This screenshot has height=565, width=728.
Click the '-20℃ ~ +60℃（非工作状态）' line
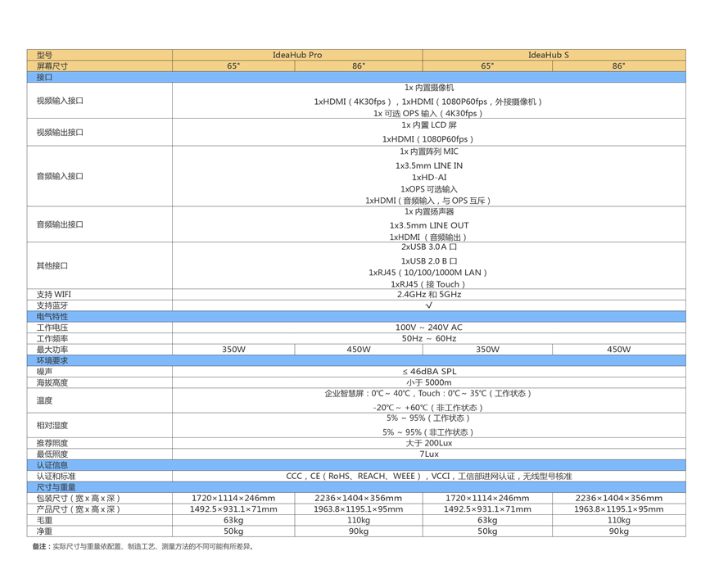428,408
